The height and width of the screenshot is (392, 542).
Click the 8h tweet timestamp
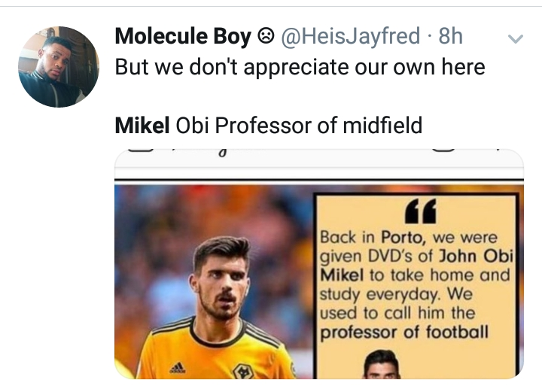(450, 35)
